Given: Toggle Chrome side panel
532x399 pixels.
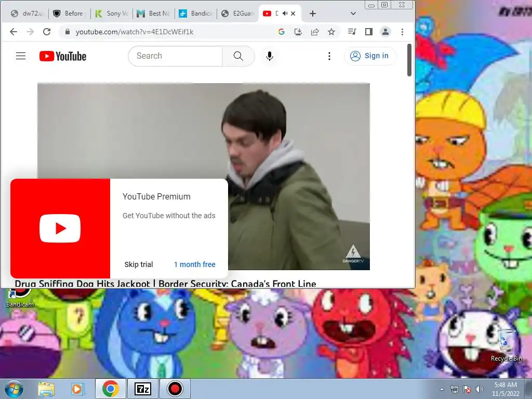Looking at the screenshot, I should point(369,32).
